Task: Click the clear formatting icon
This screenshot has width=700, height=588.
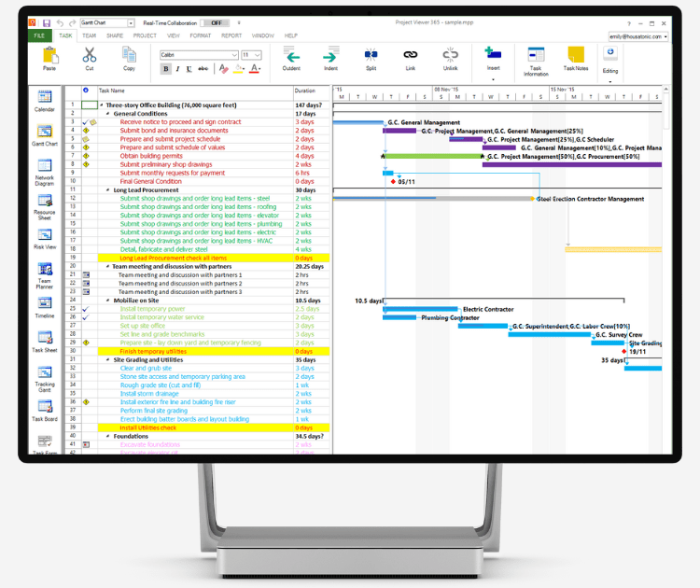Action: [x=224, y=69]
